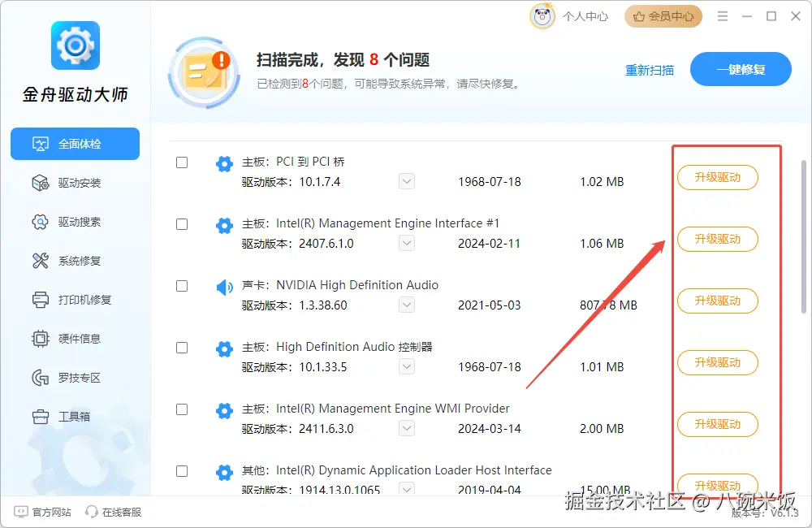Click the panda avatar icon
812x528 pixels.
(542, 16)
